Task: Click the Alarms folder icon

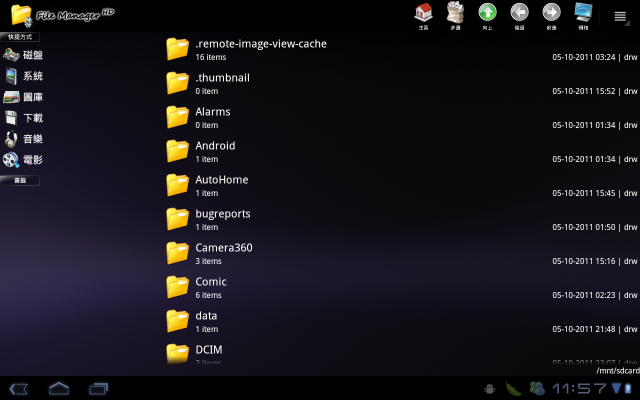Action: [178, 117]
